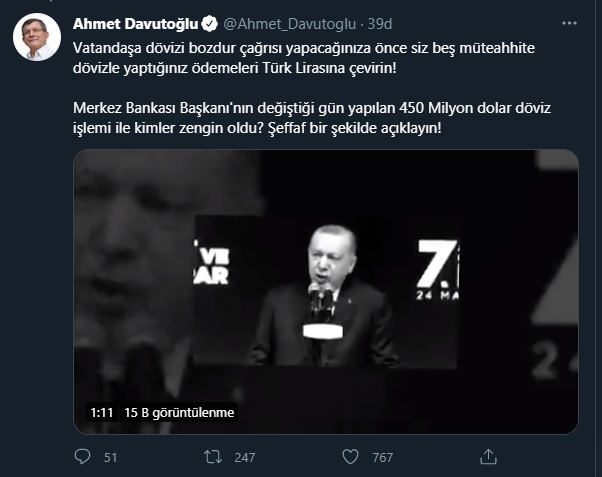Open the reply speech bubble icon
The image size is (602, 477).
click(82, 457)
